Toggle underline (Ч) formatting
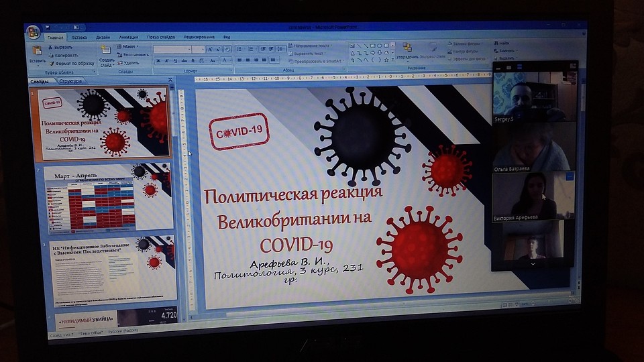Viewport: 644px width, 362px height. (175, 61)
